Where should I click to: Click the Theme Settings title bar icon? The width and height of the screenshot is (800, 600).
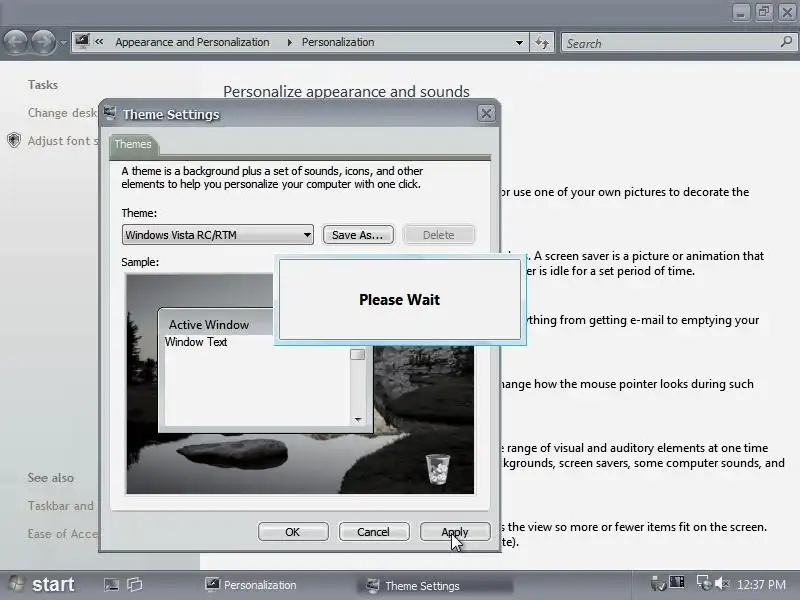[109, 113]
